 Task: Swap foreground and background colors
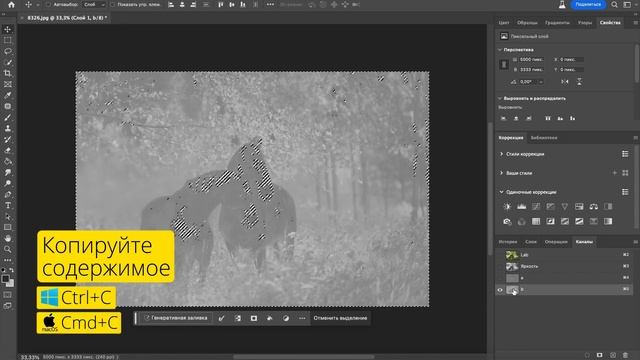tap(11, 270)
